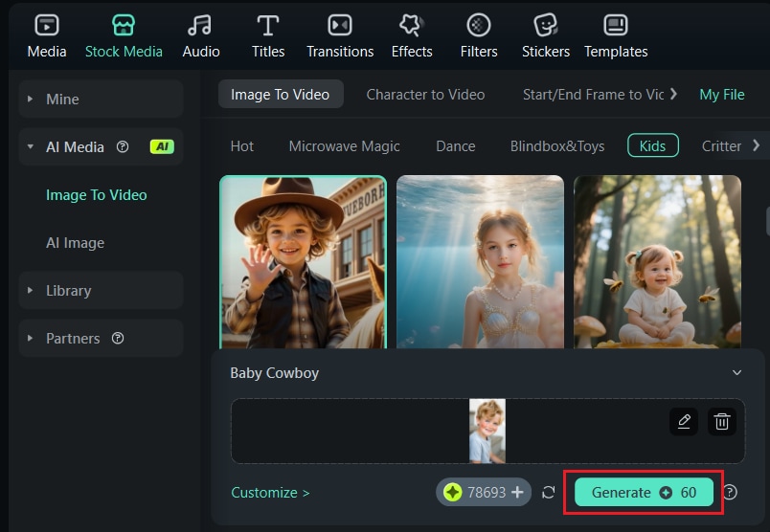Select the underwater girl template thumbnail
This screenshot has width=770, height=532.
480,261
